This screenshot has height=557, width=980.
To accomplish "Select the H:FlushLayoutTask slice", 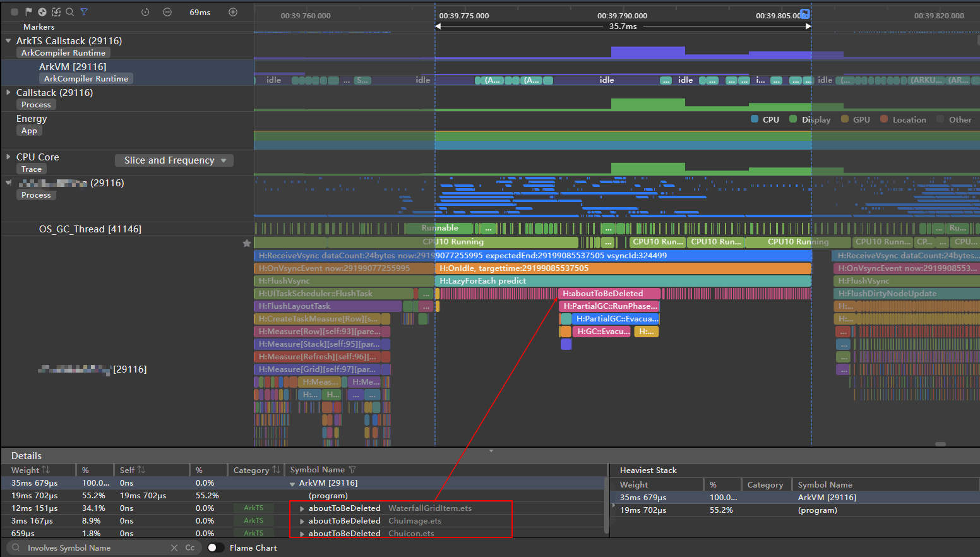I will pos(327,306).
